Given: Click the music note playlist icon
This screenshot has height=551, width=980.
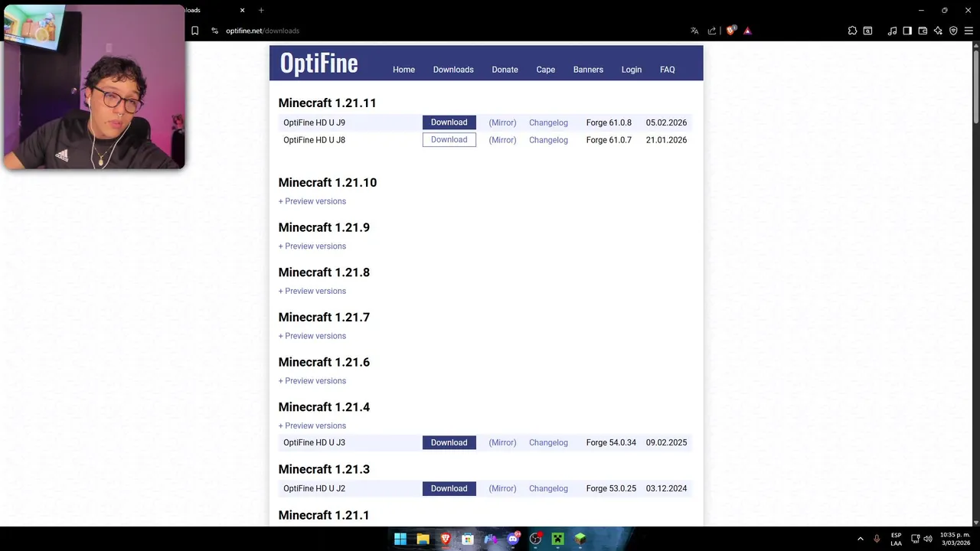Looking at the screenshot, I should tap(892, 31).
